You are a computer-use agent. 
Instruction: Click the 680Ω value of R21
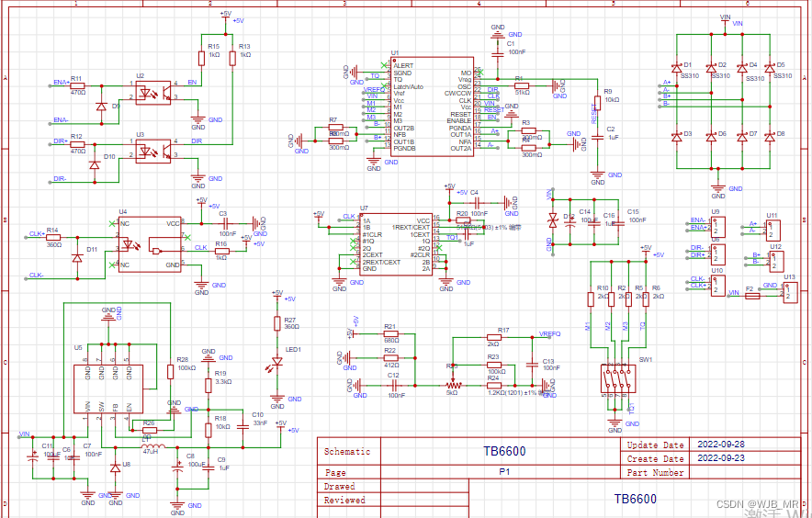click(391, 341)
